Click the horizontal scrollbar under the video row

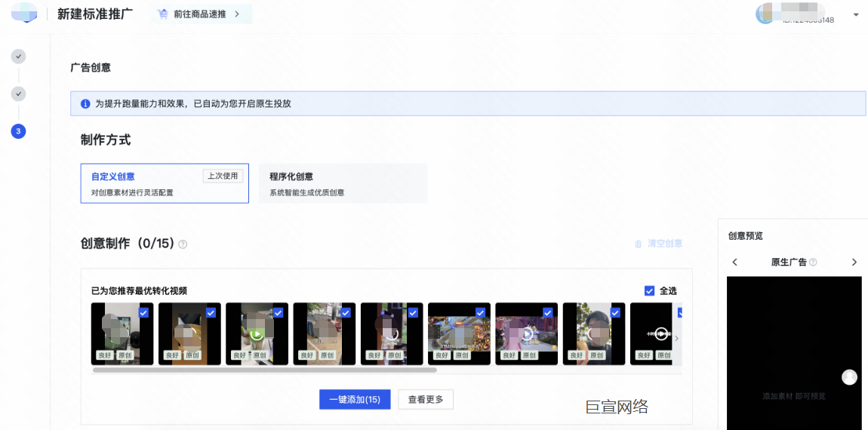click(x=265, y=370)
